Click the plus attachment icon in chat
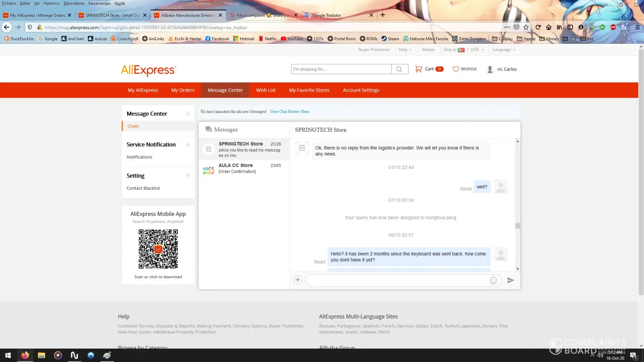Screen dimensions: 644x362 pos(297,280)
